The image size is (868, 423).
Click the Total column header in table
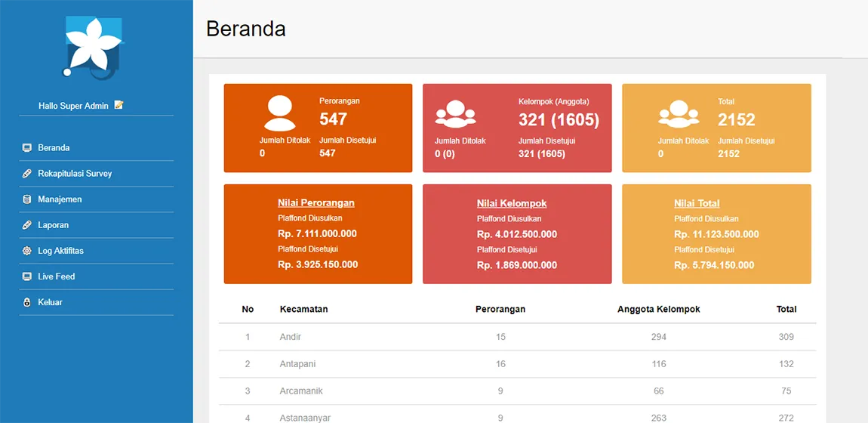786,309
